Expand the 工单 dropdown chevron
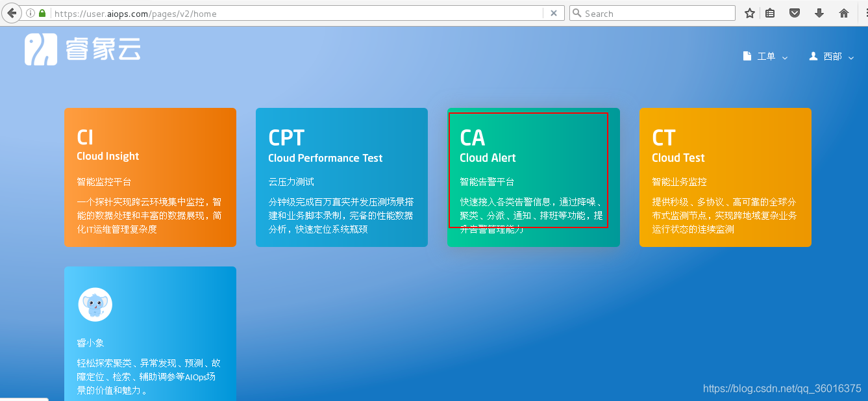This screenshot has height=401, width=868. (785, 58)
